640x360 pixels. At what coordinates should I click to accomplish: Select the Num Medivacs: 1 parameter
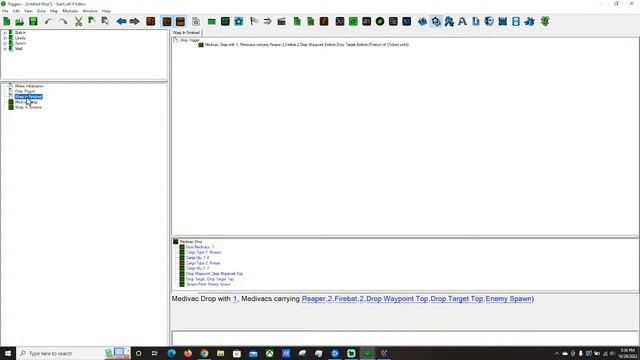(200, 247)
